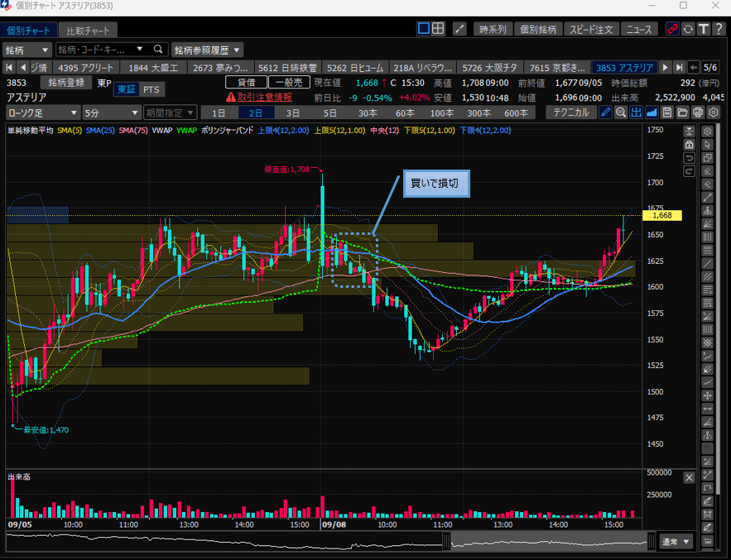The image size is (731, 560).
Task: Open the 銘柄参照履歴 history dropdown
Action: [x=208, y=50]
